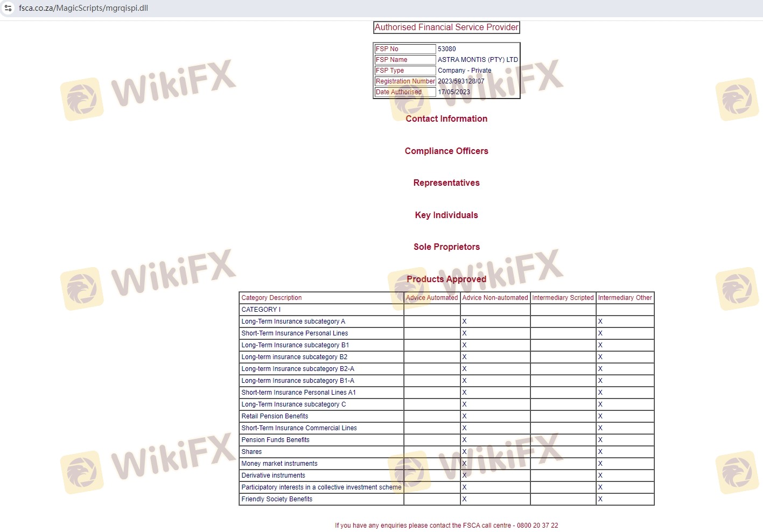763x532 pixels.
Task: Select the ASTRA MONTIS (PTY) LTD name
Action: (x=478, y=60)
